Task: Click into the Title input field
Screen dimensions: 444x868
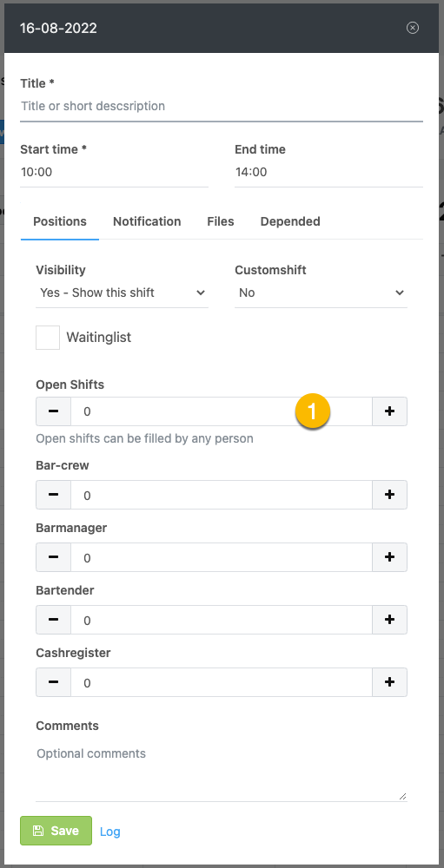Action: (222, 106)
